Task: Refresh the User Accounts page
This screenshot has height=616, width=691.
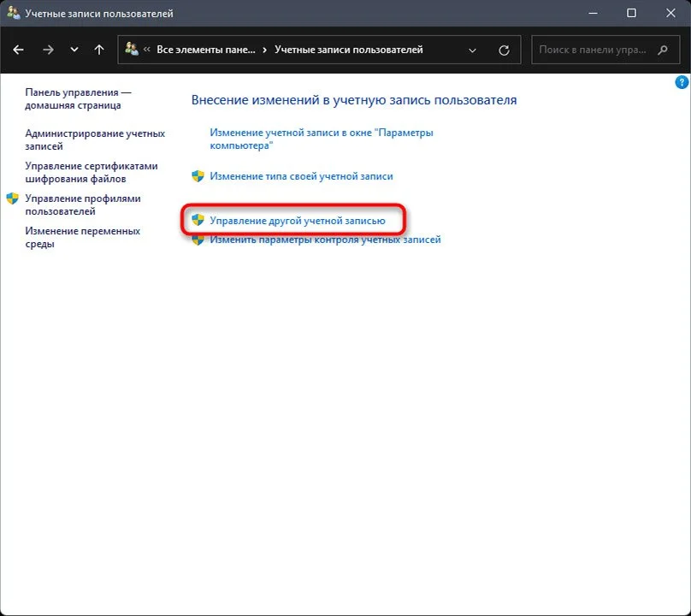Action: (504, 50)
